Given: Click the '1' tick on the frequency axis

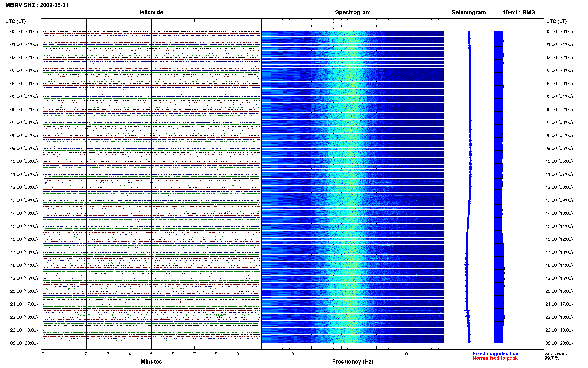Looking at the screenshot, I should [350, 354].
